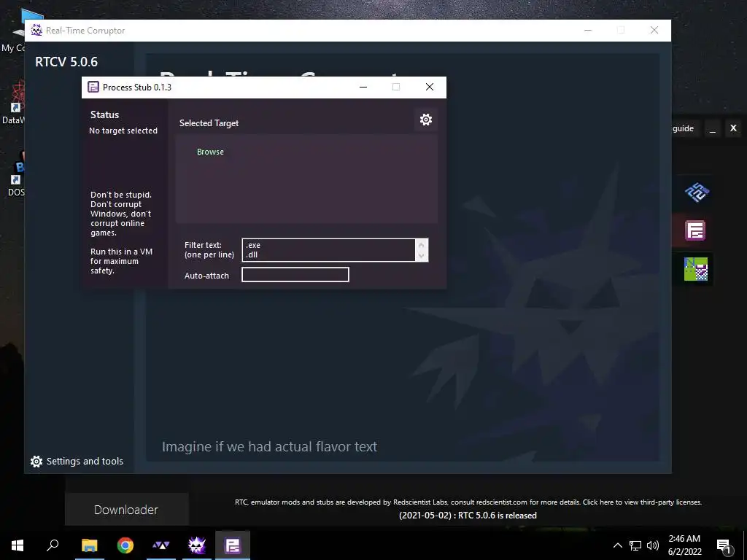
Task: Select the purple Process Stub launcher icon
Action: click(x=695, y=231)
